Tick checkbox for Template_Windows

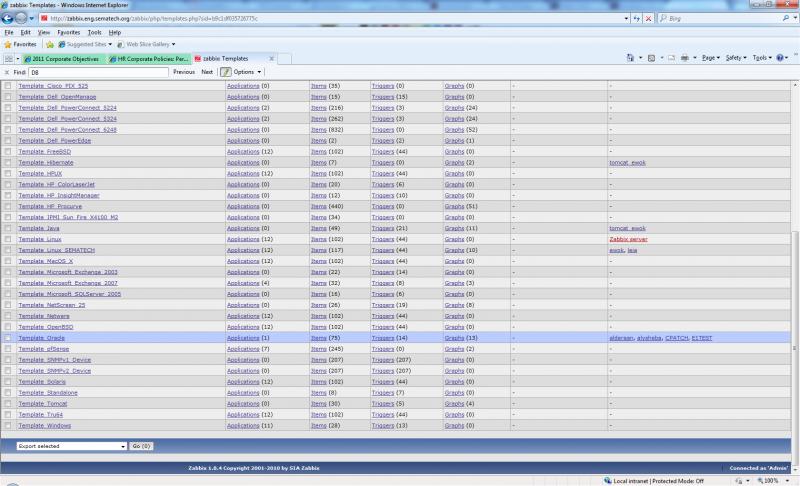click(8, 425)
